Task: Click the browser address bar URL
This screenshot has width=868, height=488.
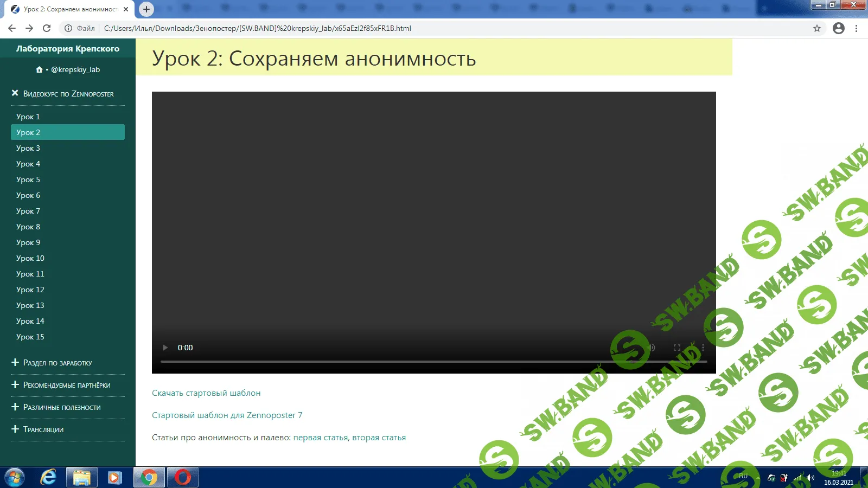Action: [x=258, y=28]
